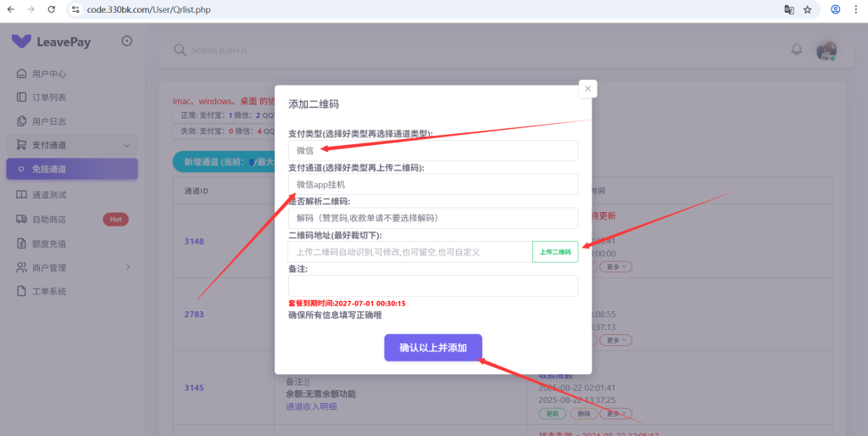Click the 额度充值 icon
The height and width of the screenshot is (436, 868).
tap(21, 243)
